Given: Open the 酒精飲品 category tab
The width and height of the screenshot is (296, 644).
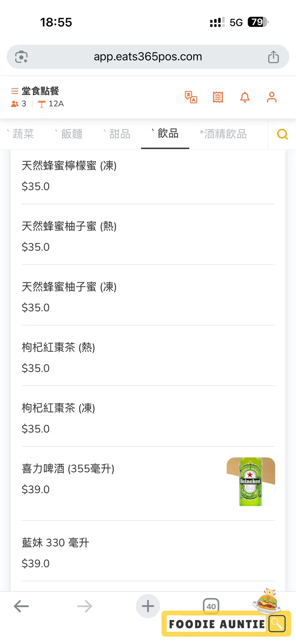Looking at the screenshot, I should pos(225,134).
